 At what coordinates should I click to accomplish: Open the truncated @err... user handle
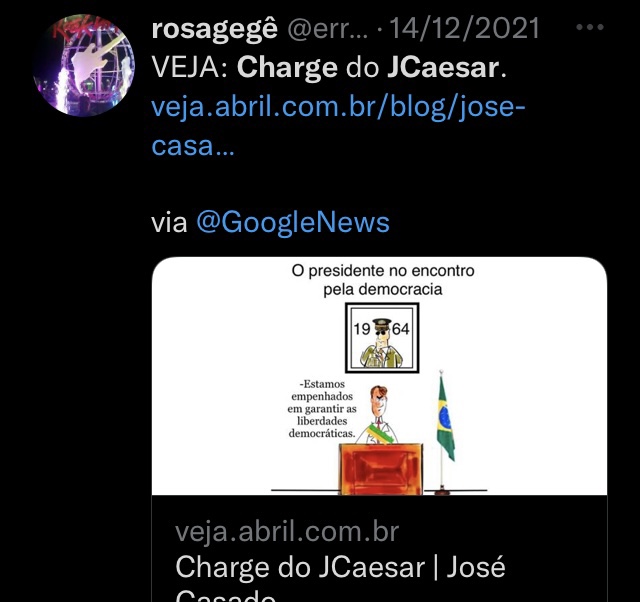(327, 29)
